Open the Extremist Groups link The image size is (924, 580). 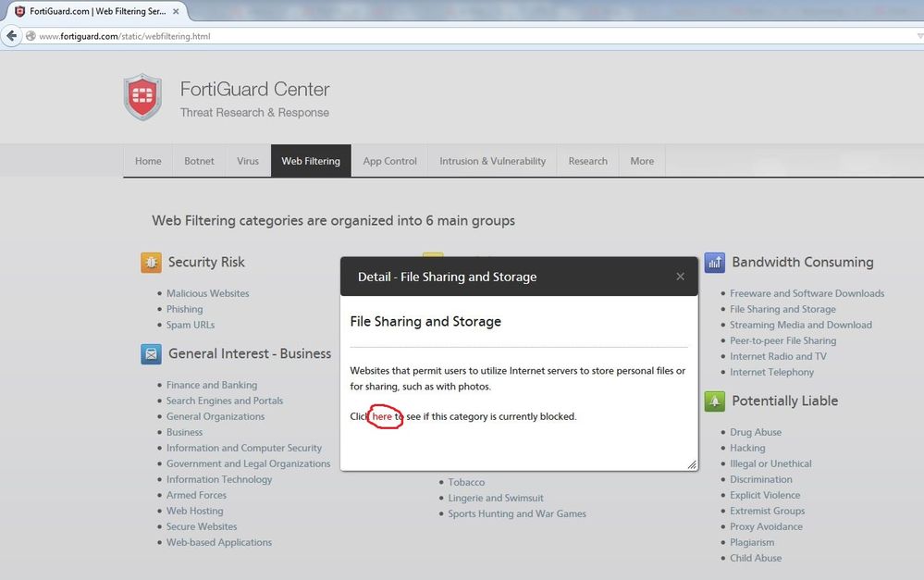point(767,511)
